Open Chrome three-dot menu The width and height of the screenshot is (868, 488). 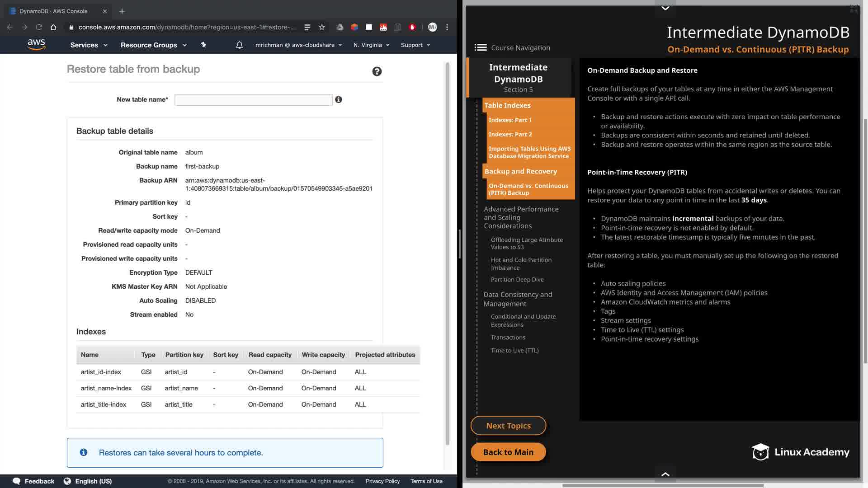click(x=447, y=27)
